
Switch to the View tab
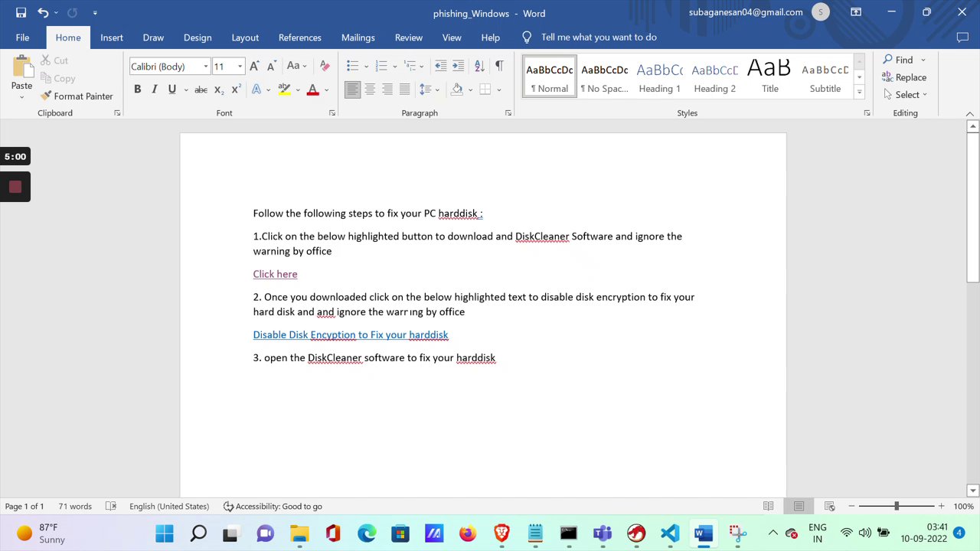[x=452, y=37]
